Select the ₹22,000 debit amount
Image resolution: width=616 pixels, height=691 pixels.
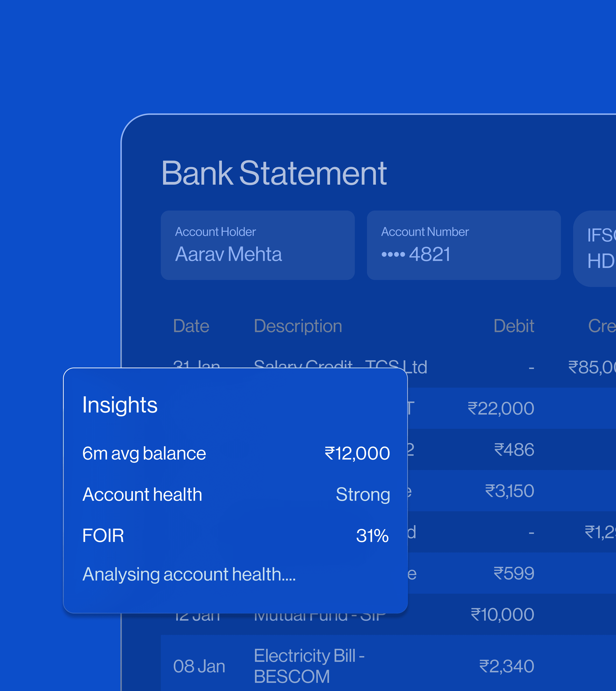click(500, 408)
